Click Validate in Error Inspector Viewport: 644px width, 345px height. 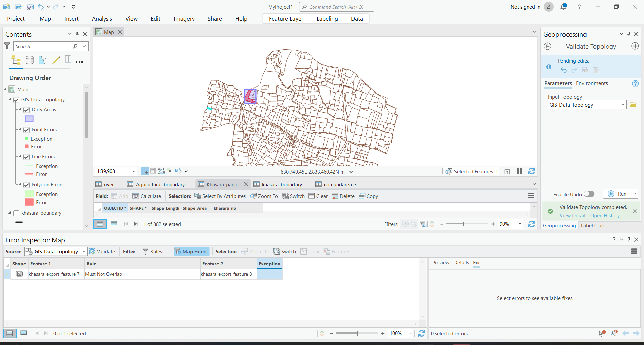(x=102, y=251)
